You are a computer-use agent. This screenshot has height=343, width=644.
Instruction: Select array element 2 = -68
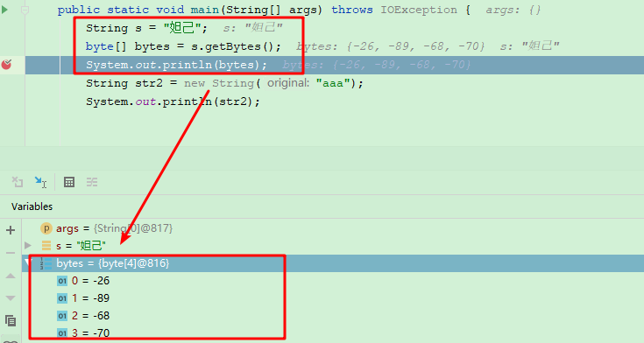tap(333, 316)
